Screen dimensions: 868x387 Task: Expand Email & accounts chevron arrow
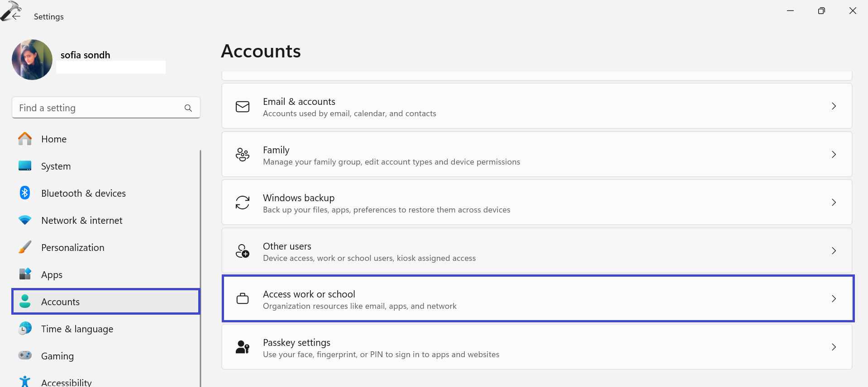point(834,106)
